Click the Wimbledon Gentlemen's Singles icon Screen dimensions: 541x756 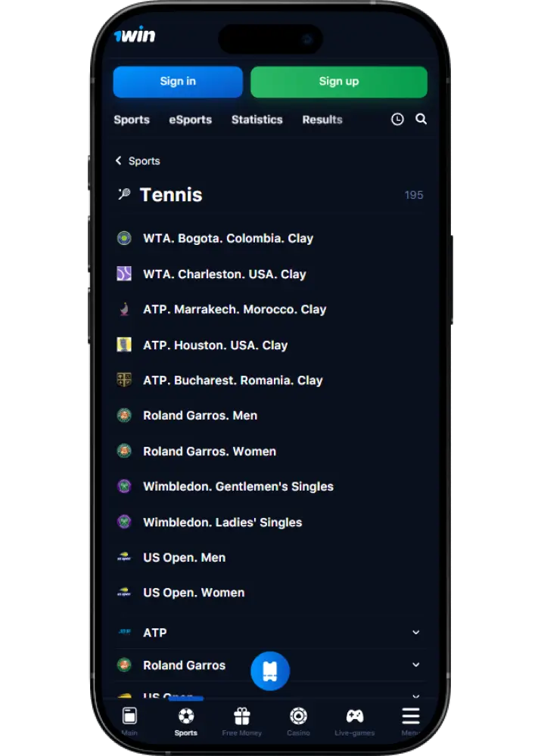click(124, 486)
